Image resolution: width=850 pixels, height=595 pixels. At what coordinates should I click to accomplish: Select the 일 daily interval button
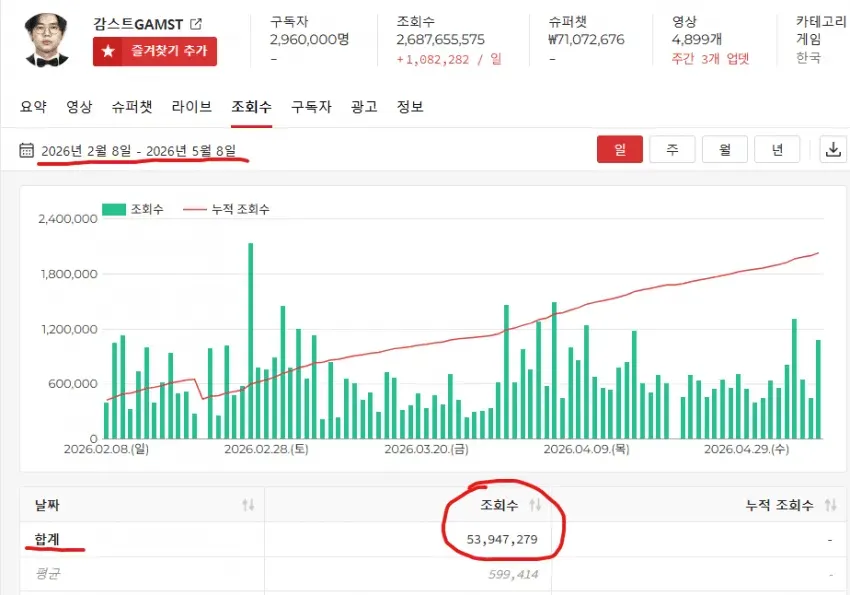pyautogui.click(x=620, y=150)
